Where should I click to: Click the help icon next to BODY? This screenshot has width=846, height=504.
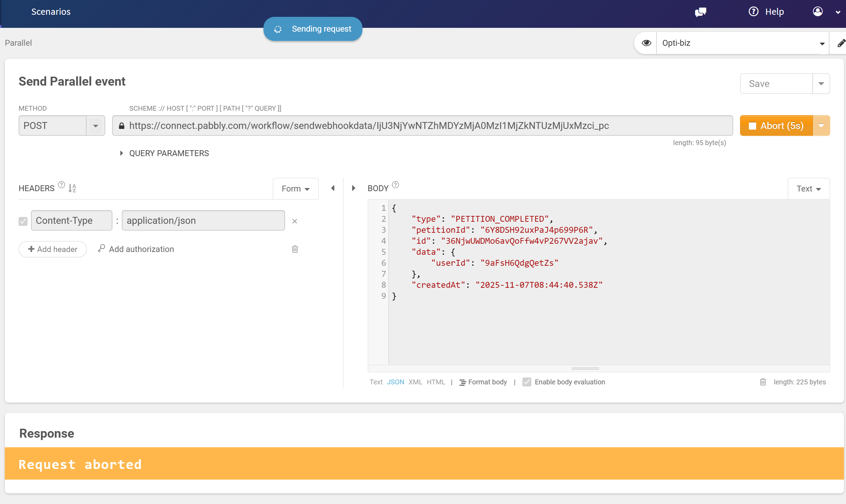coord(395,185)
